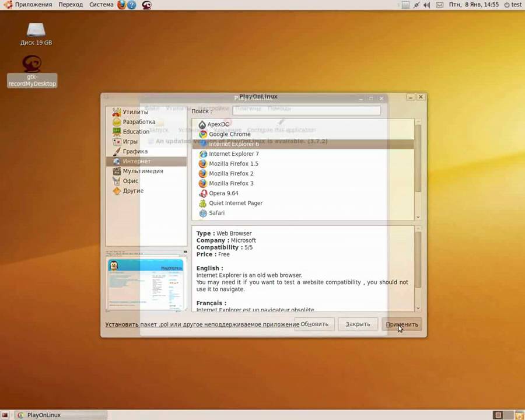Click the network connection tray icon
The image size is (525, 420).
(416, 5)
